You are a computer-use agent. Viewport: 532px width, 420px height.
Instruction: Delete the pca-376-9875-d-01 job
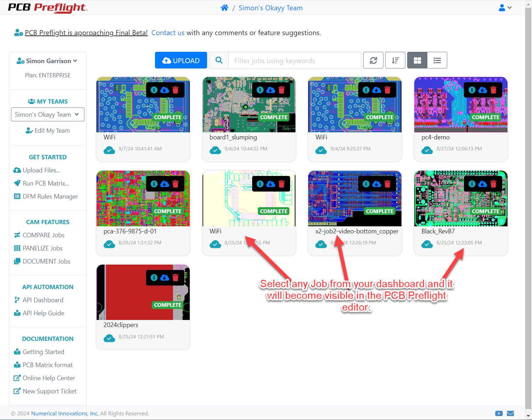coord(176,184)
